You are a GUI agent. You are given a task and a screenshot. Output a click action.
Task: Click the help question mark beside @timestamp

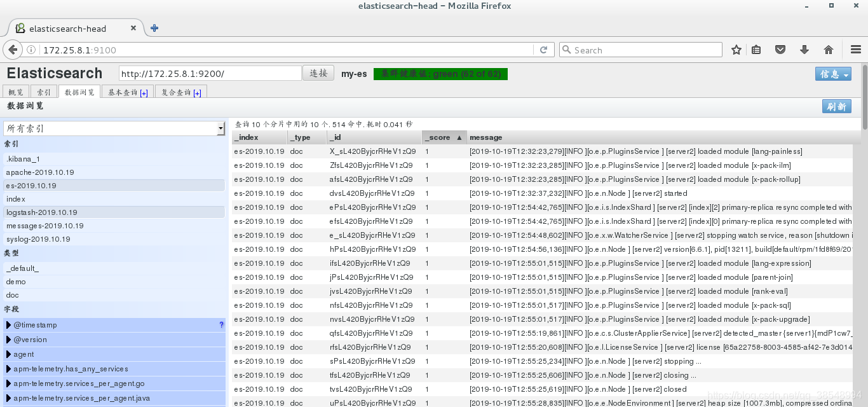[x=221, y=324]
